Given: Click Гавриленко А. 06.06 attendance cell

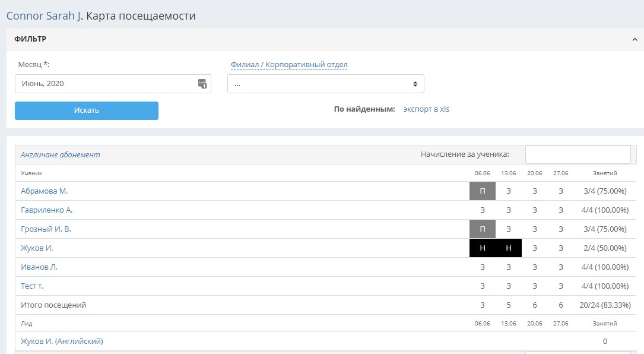Looking at the screenshot, I should click(x=483, y=210).
